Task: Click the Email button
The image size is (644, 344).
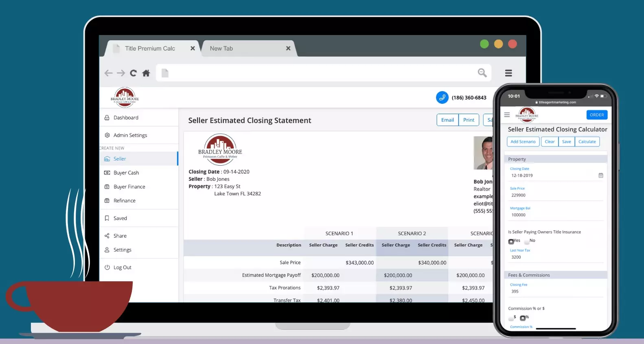Action: pos(447,120)
